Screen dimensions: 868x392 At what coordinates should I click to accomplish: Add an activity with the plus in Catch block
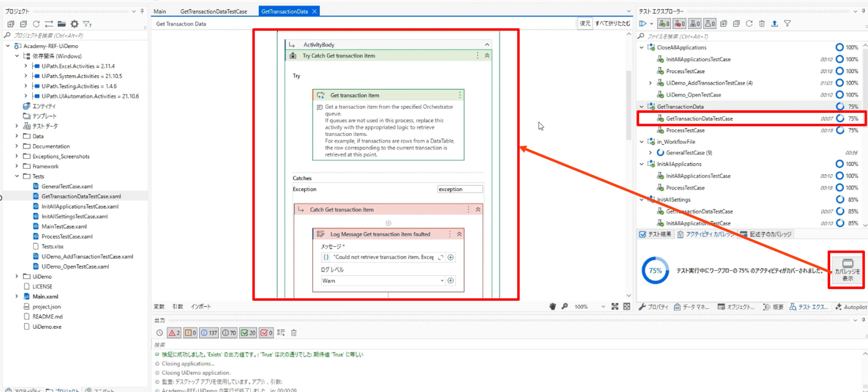tap(389, 223)
